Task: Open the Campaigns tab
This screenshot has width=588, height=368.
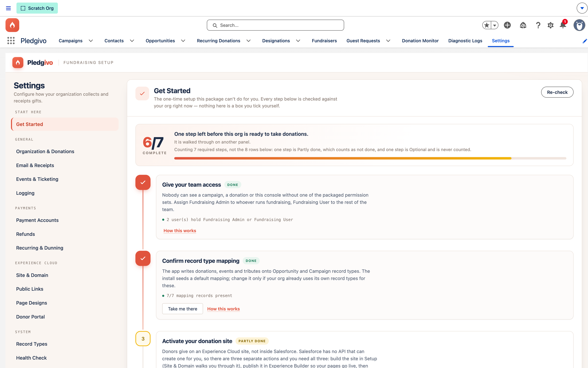Action: pyautogui.click(x=70, y=41)
